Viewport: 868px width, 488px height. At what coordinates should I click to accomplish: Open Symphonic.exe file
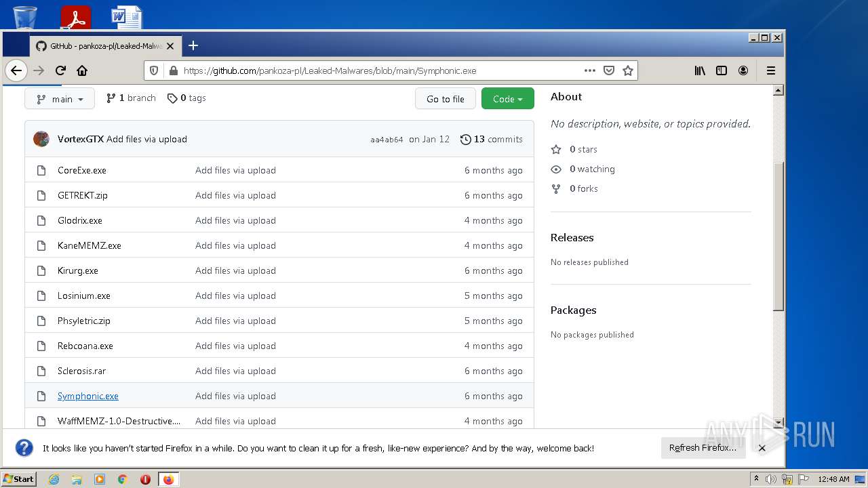88,396
